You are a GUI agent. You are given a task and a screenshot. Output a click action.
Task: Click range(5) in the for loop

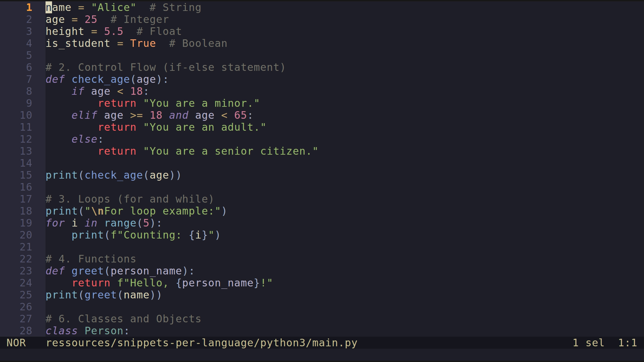point(130,223)
